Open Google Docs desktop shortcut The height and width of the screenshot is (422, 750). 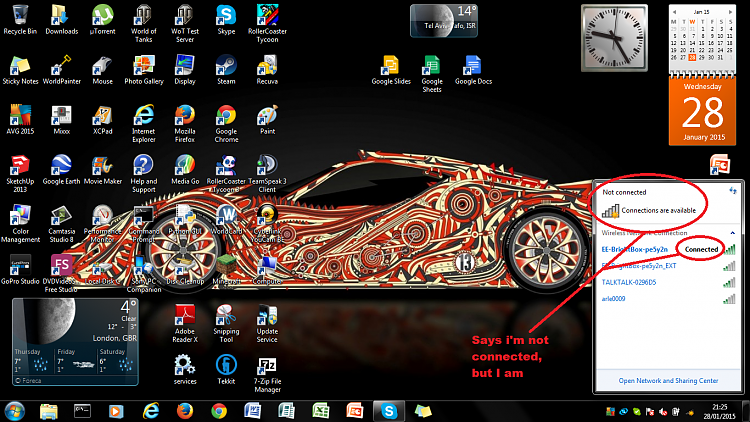pos(473,70)
